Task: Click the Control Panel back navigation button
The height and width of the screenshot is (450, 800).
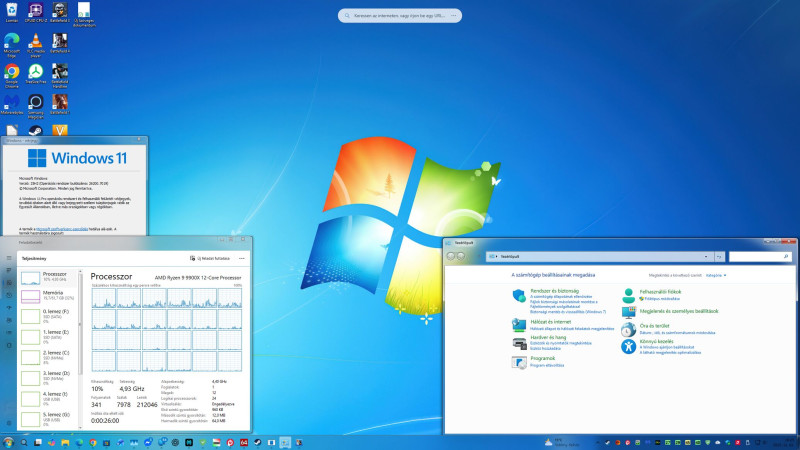Action: click(x=451, y=256)
